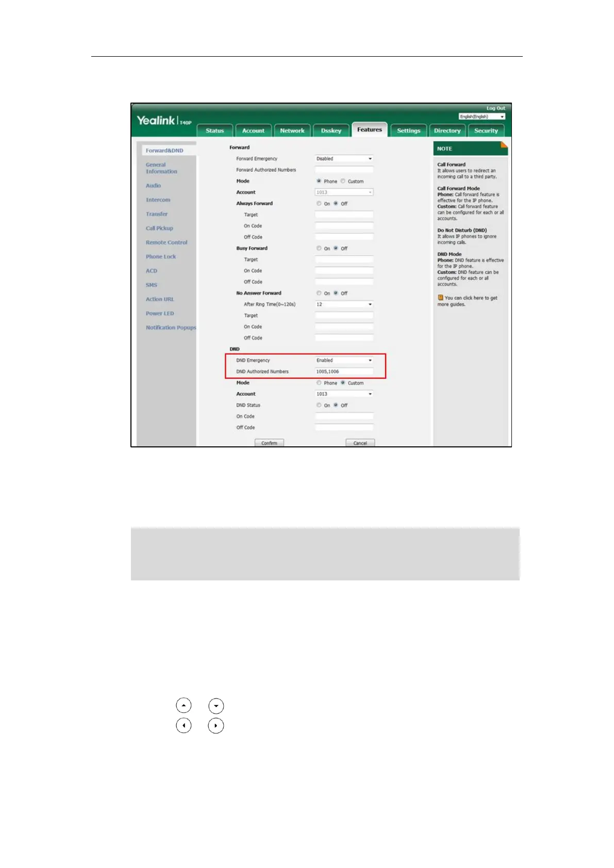Click the left arrow navigation key icon
The width and height of the screenshot is (614, 868).
coord(184,725)
